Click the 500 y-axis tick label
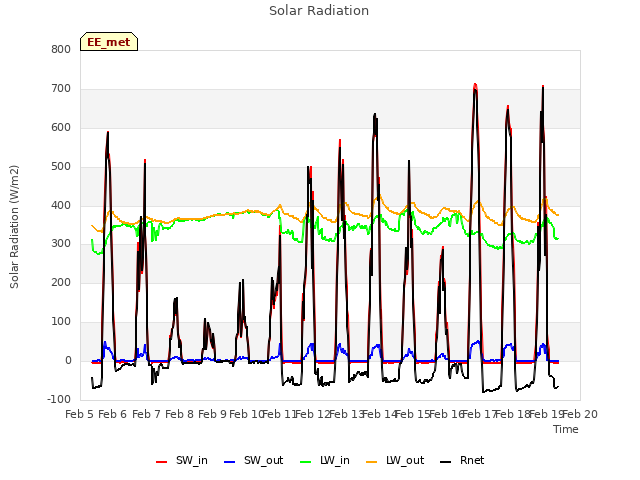 pyautogui.click(x=61, y=167)
